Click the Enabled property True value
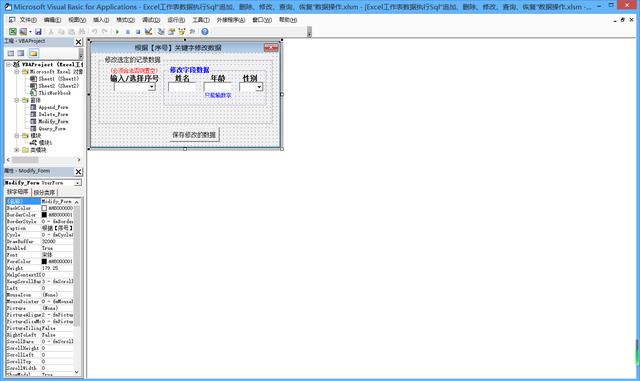Image resolution: width=640 pixels, height=381 pixels. tap(57, 248)
